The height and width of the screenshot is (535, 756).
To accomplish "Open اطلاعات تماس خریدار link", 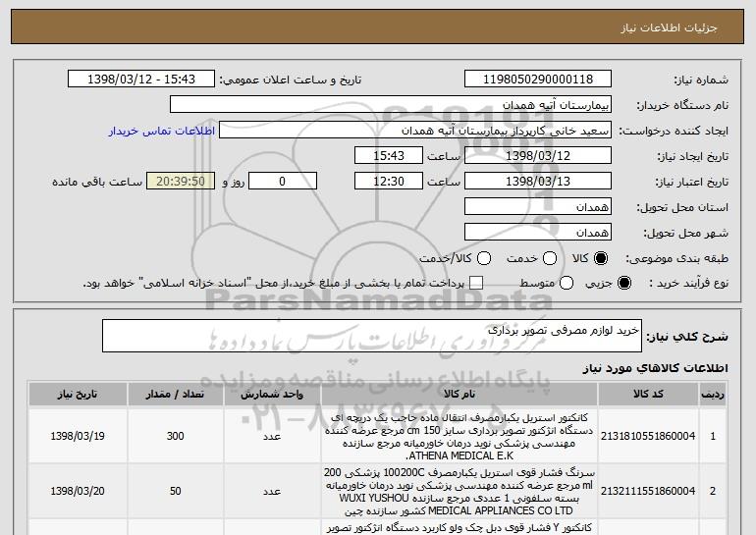I will click(162, 131).
